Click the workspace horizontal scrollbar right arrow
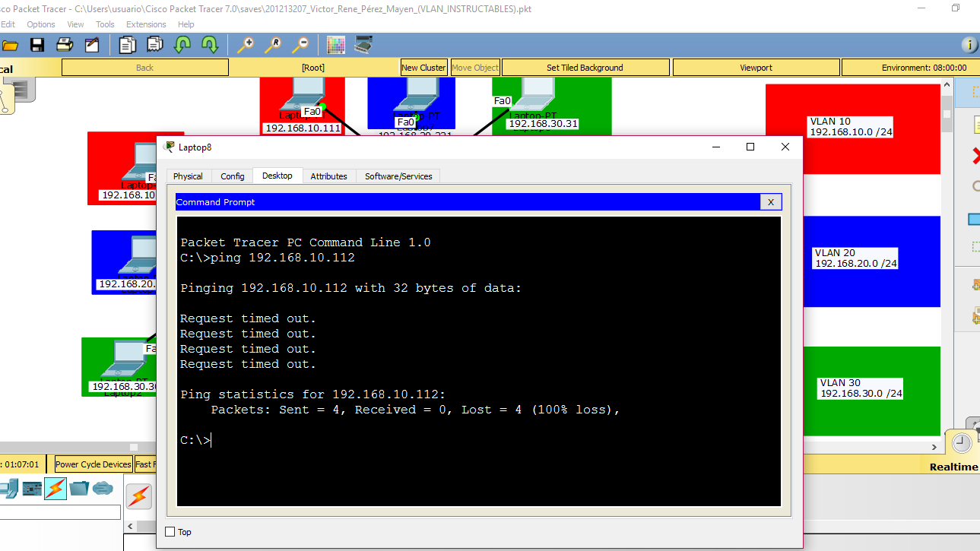Screen dimensions: 980x551 tap(936, 447)
